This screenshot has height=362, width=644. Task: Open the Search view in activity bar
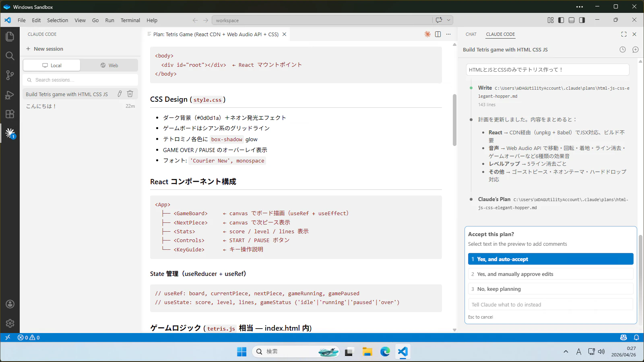point(10,56)
